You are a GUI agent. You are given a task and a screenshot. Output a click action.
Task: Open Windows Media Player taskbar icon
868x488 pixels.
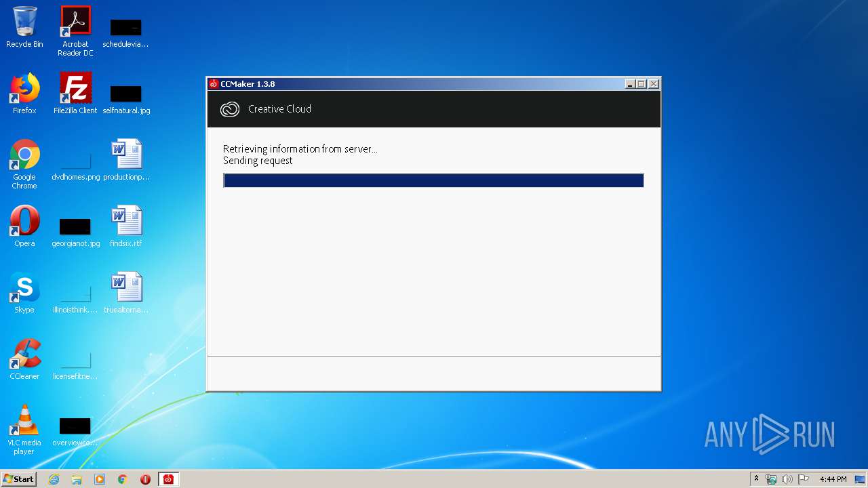(x=100, y=479)
